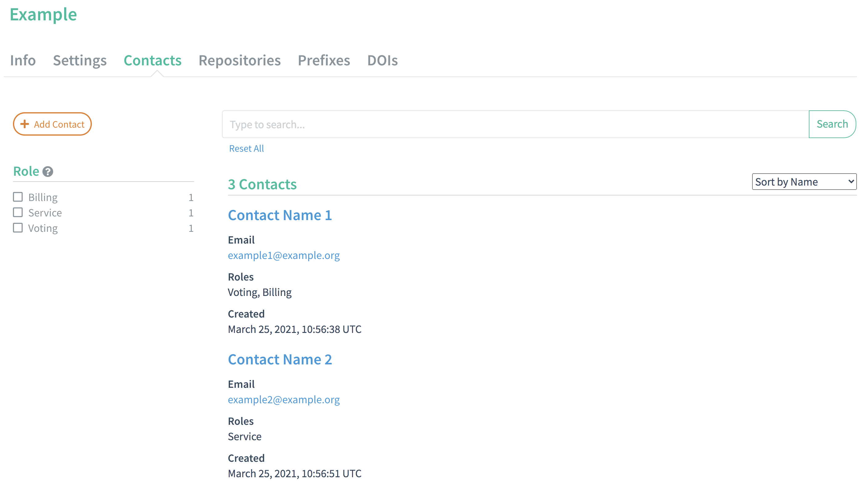Switch to the DOIs tab
Viewport: 868px width, 484px height.
point(382,61)
